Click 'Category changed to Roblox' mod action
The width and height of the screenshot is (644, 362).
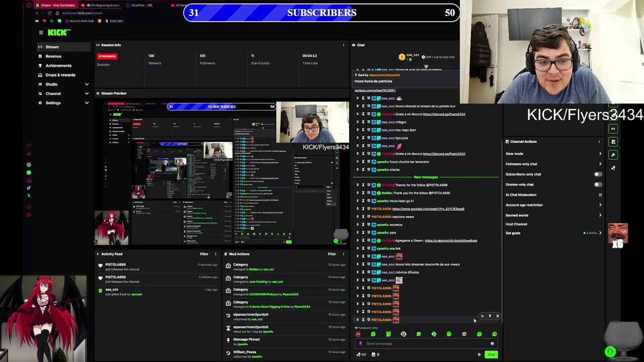pos(285,266)
